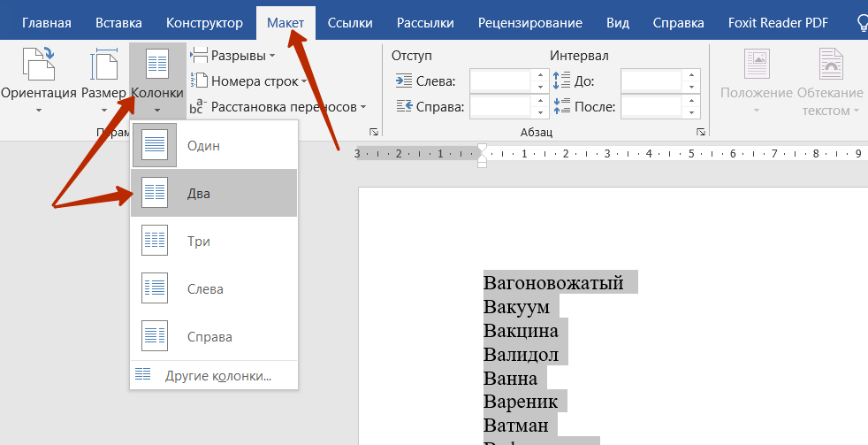
Task: Click the right-layout icon beside Справа
Action: pos(155,335)
